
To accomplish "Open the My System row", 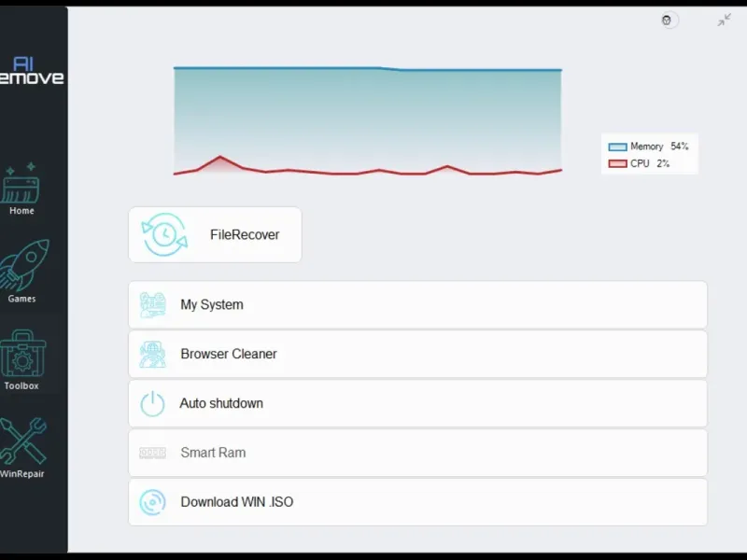I will (x=417, y=305).
